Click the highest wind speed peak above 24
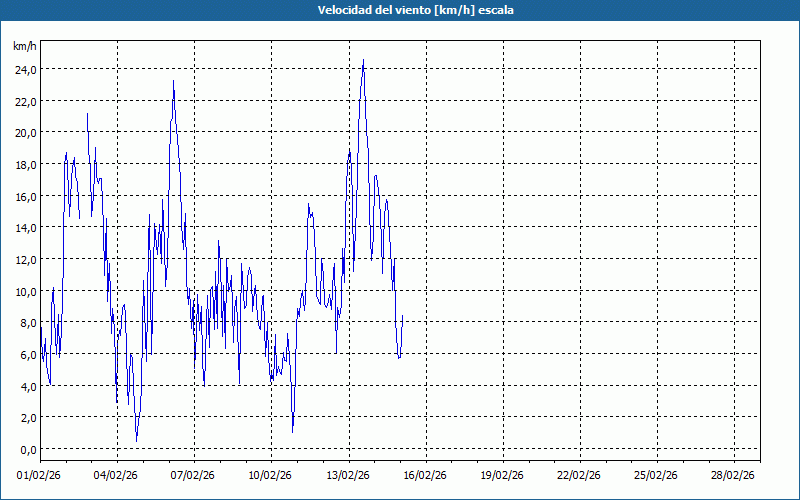Screen dimensions: 800x500 (363, 61)
